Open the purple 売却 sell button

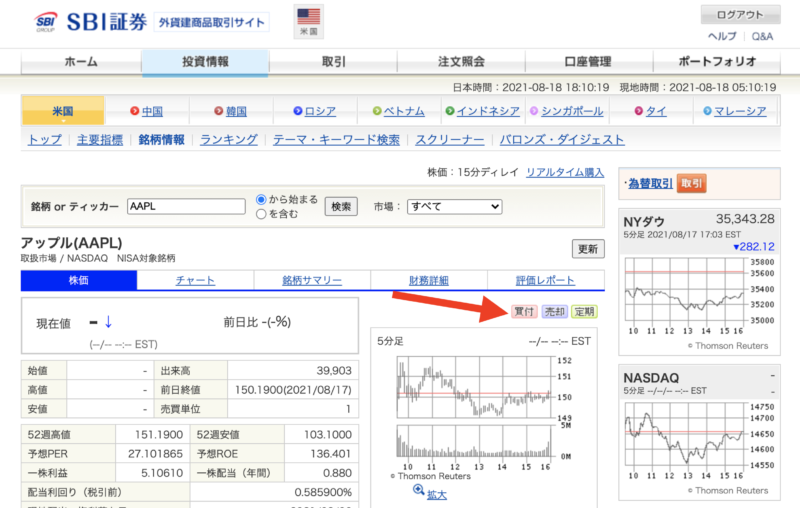point(555,312)
